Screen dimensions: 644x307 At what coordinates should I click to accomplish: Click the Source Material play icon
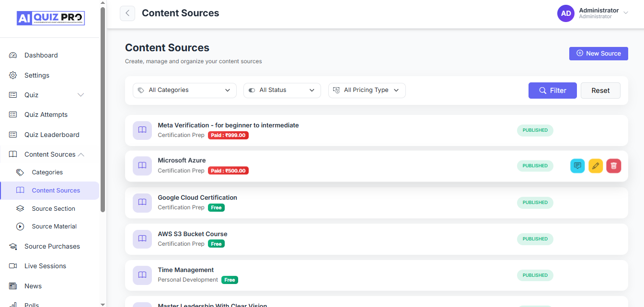(20, 227)
